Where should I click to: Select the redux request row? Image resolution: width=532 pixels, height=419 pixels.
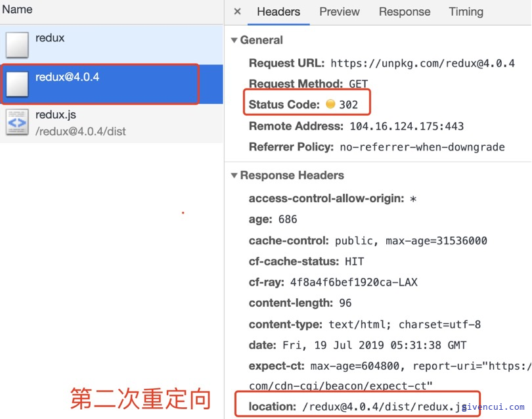coord(112,45)
